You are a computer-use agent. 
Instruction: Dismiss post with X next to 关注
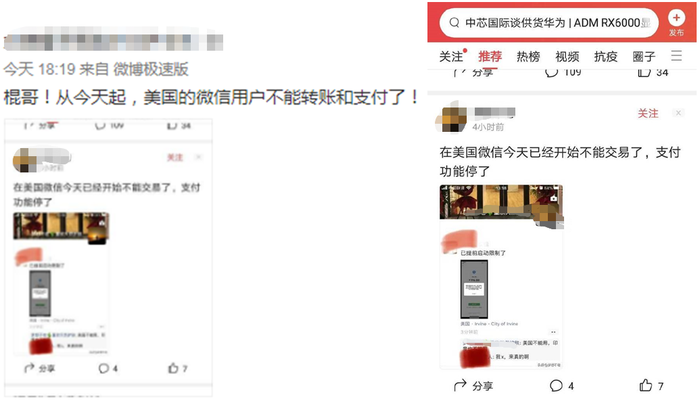(x=678, y=113)
